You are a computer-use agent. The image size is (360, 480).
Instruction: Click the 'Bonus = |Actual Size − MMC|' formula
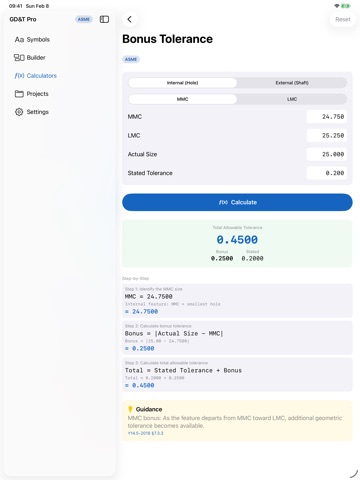(174, 333)
